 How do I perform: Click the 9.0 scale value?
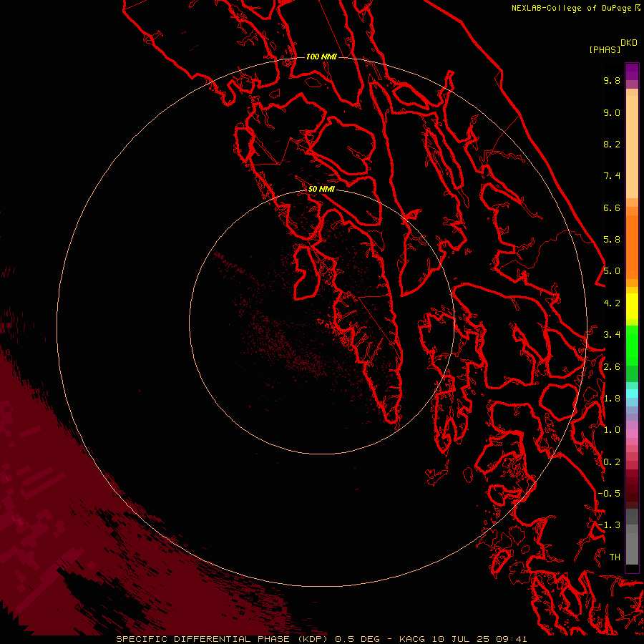(x=612, y=112)
